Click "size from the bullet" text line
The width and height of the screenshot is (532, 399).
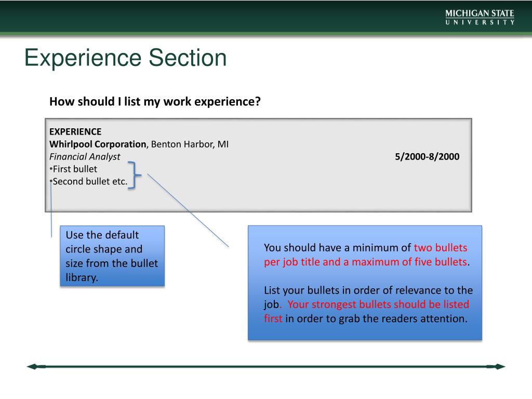point(112,263)
